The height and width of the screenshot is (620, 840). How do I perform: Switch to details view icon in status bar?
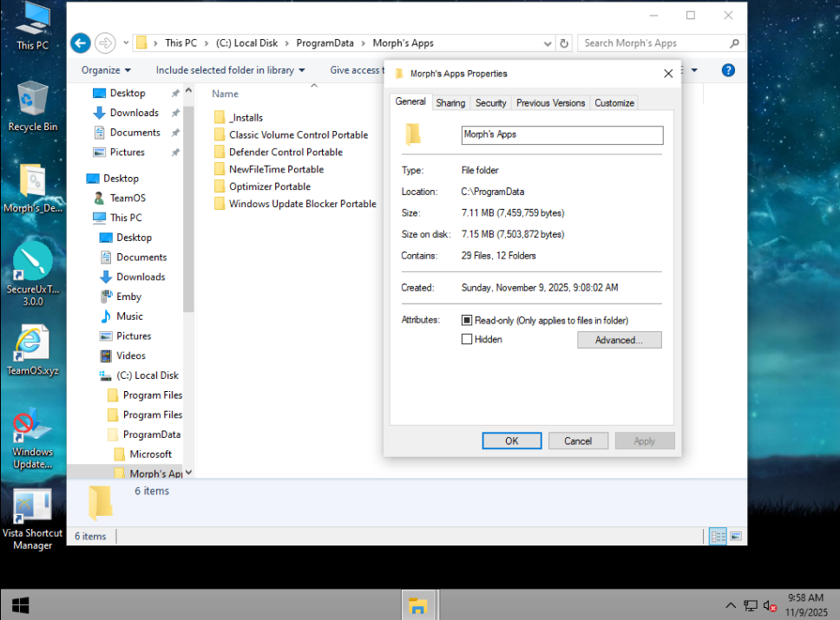click(718, 536)
